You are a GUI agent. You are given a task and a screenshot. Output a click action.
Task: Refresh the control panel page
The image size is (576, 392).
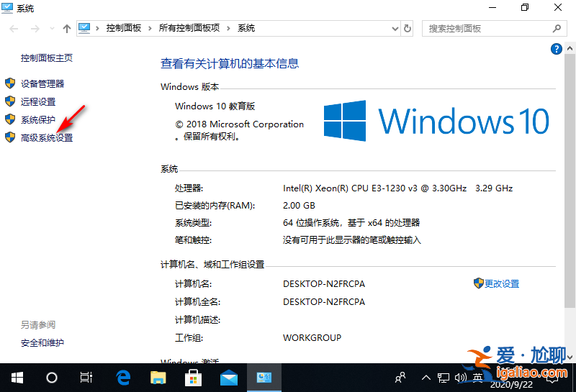(x=408, y=29)
